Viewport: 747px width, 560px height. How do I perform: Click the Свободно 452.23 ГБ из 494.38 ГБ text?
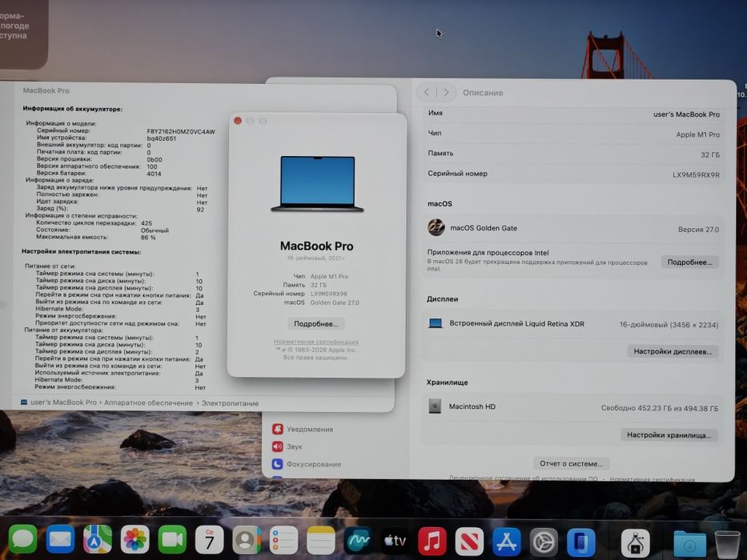click(660, 408)
